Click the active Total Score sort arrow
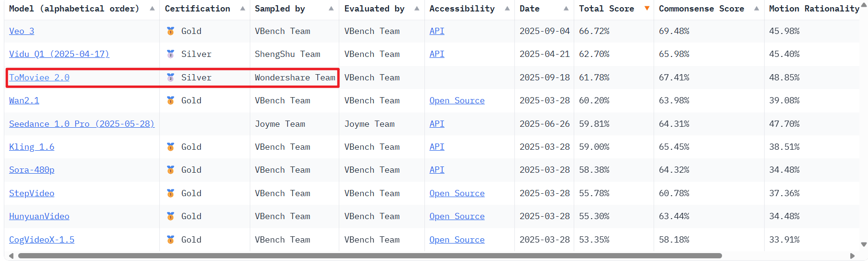This screenshot has width=868, height=266. (x=647, y=9)
